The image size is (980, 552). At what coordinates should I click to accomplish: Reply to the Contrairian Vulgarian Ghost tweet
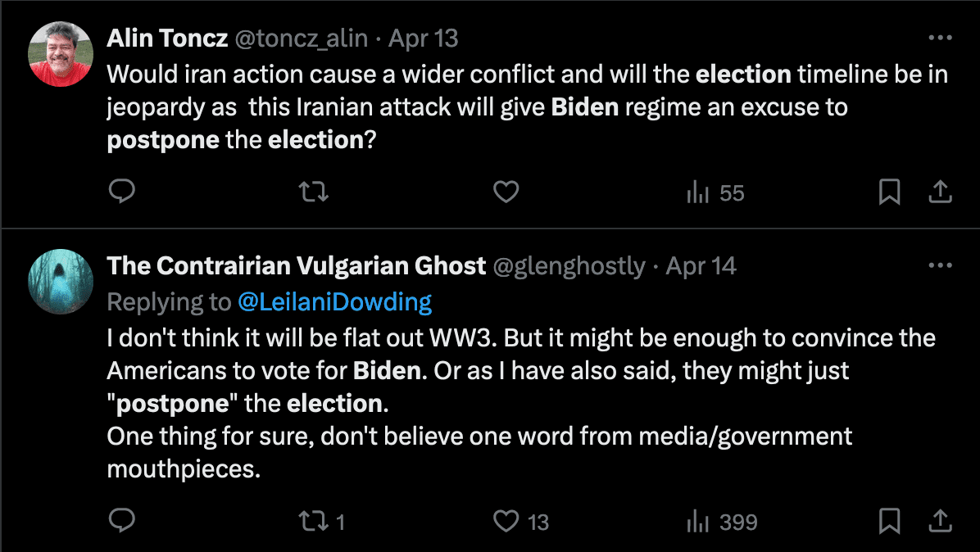coord(121,521)
